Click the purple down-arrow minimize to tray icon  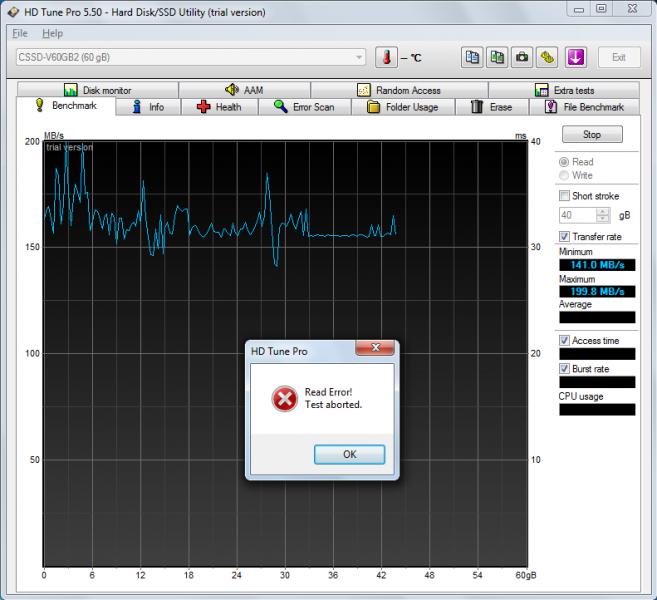(575, 58)
